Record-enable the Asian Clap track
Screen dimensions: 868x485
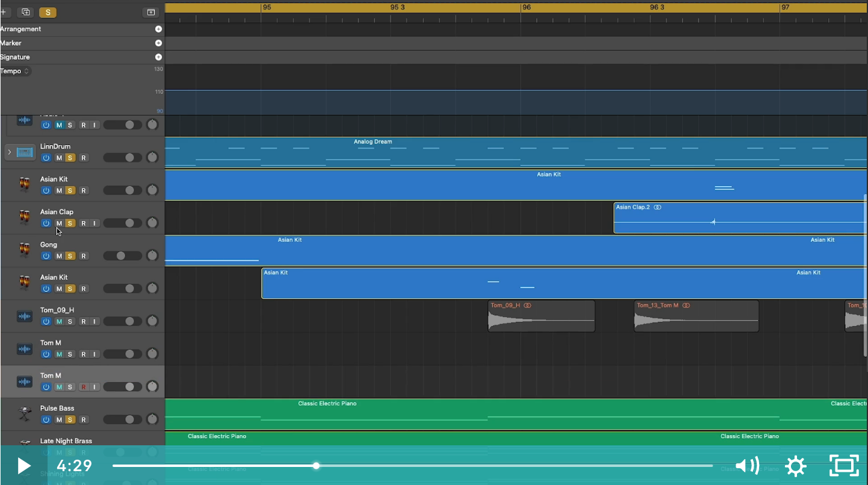click(84, 223)
